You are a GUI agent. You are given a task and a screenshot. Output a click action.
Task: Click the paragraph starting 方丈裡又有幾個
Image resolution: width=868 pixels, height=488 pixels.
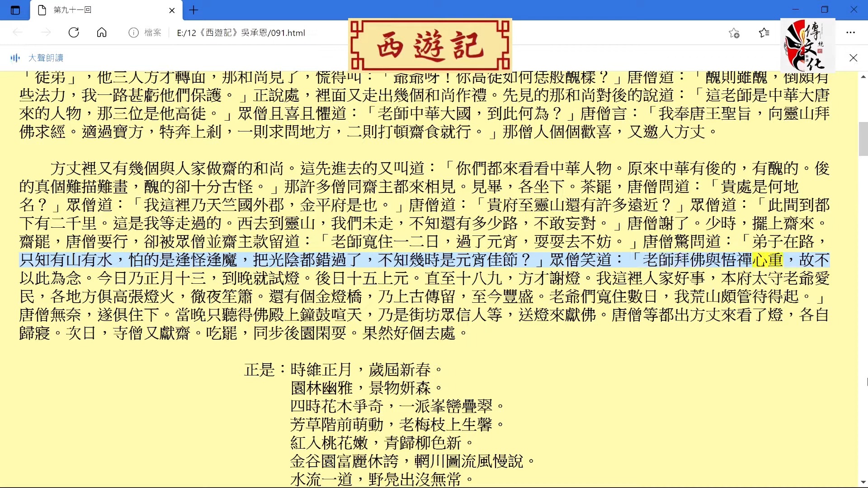[x=424, y=251]
